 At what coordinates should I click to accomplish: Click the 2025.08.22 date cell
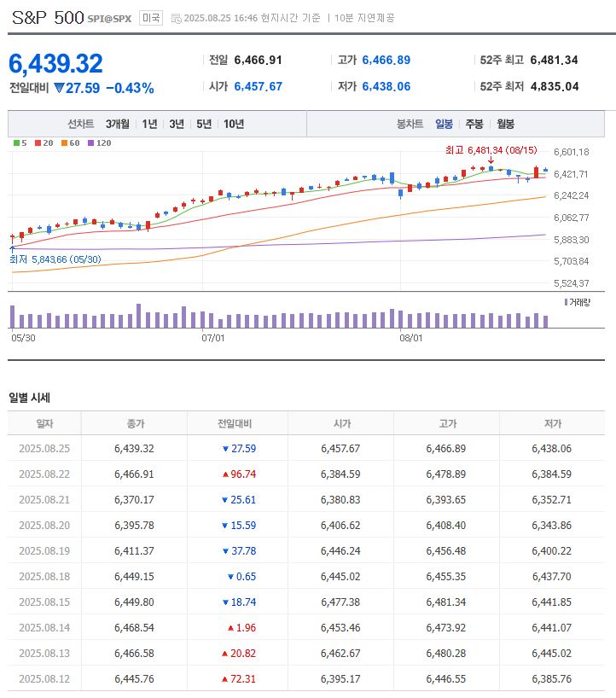click(x=44, y=474)
